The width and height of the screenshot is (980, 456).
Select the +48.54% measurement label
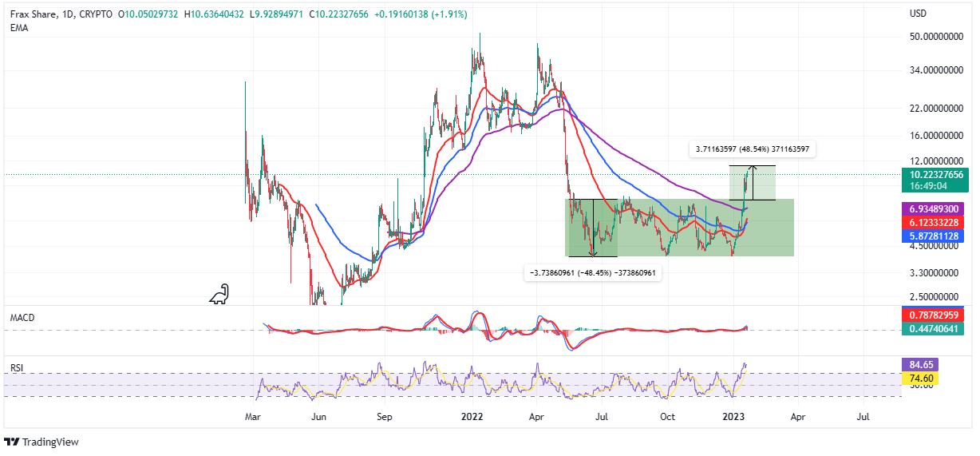click(x=751, y=149)
